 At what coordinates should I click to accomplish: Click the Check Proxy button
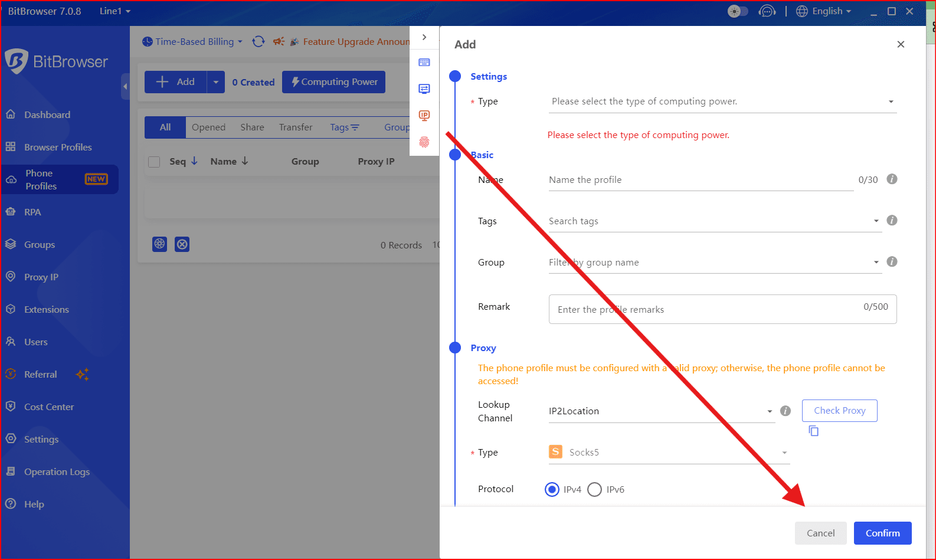point(839,411)
